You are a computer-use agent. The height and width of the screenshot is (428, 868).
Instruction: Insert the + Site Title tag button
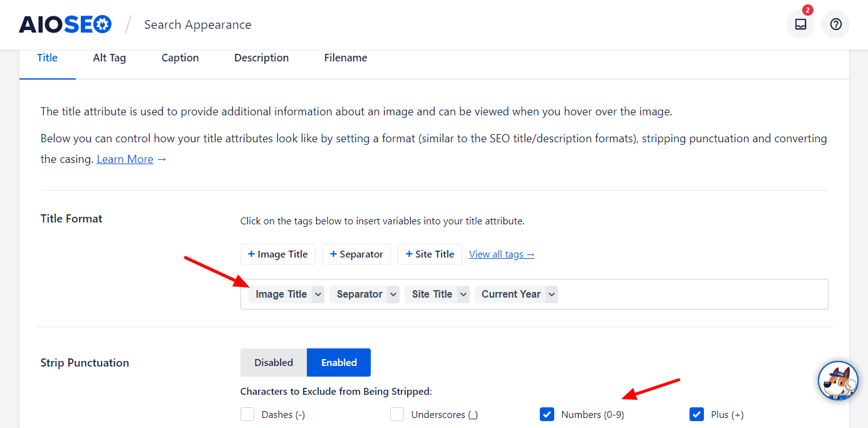pyautogui.click(x=430, y=254)
